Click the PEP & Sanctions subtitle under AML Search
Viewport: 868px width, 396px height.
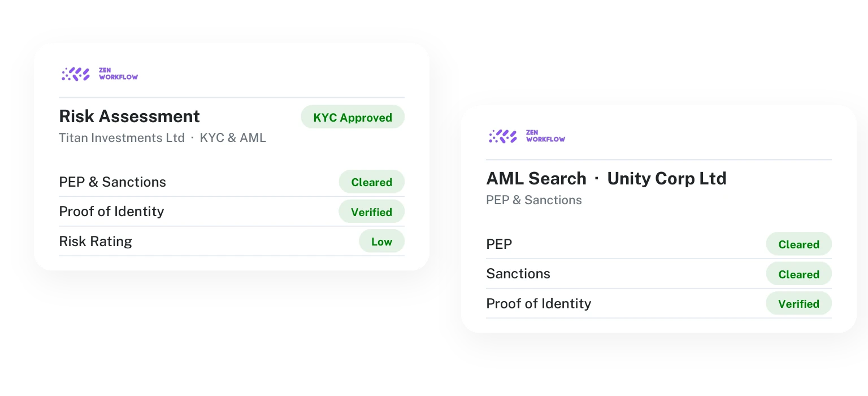tap(534, 200)
